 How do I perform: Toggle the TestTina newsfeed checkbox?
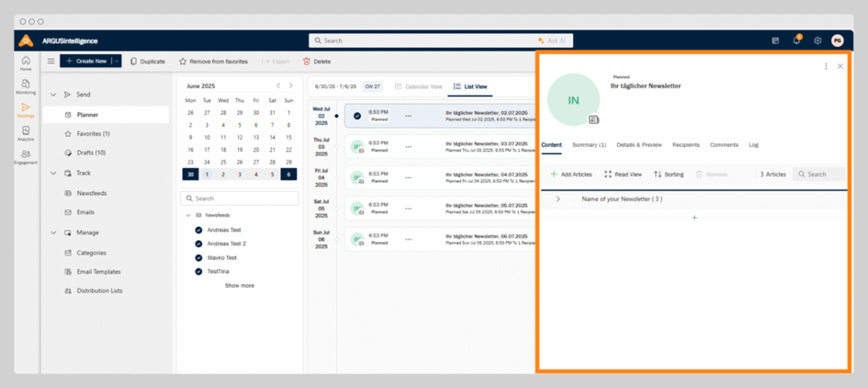pyautogui.click(x=198, y=271)
